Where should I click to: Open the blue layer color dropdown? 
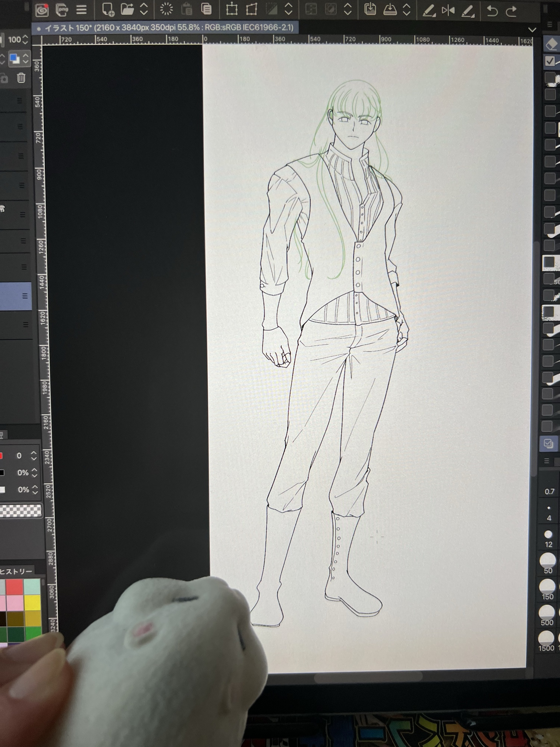pyautogui.click(x=15, y=59)
